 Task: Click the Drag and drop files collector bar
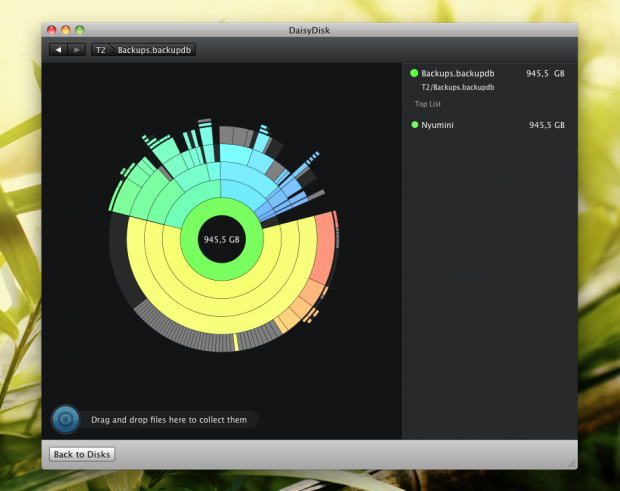[x=169, y=419]
